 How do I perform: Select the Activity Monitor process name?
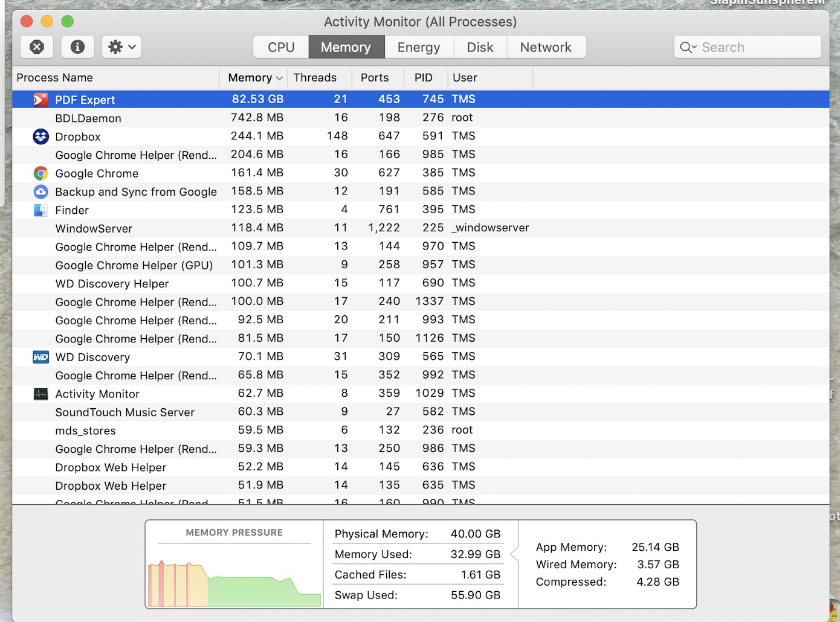click(x=97, y=394)
